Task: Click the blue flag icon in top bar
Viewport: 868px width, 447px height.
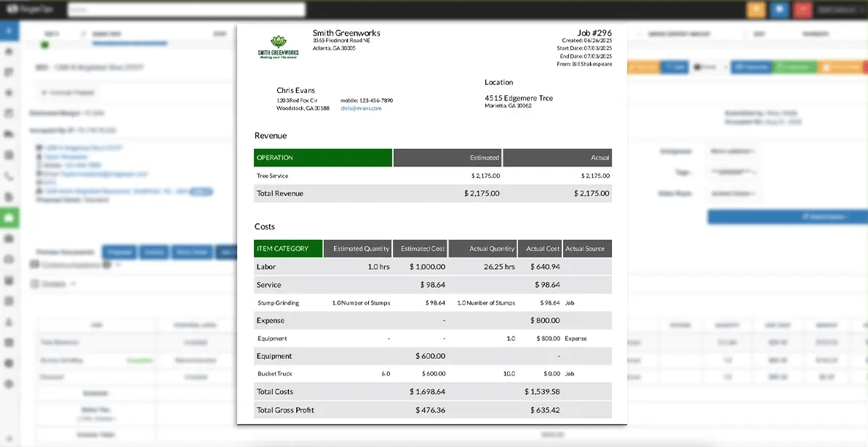Action: click(779, 9)
